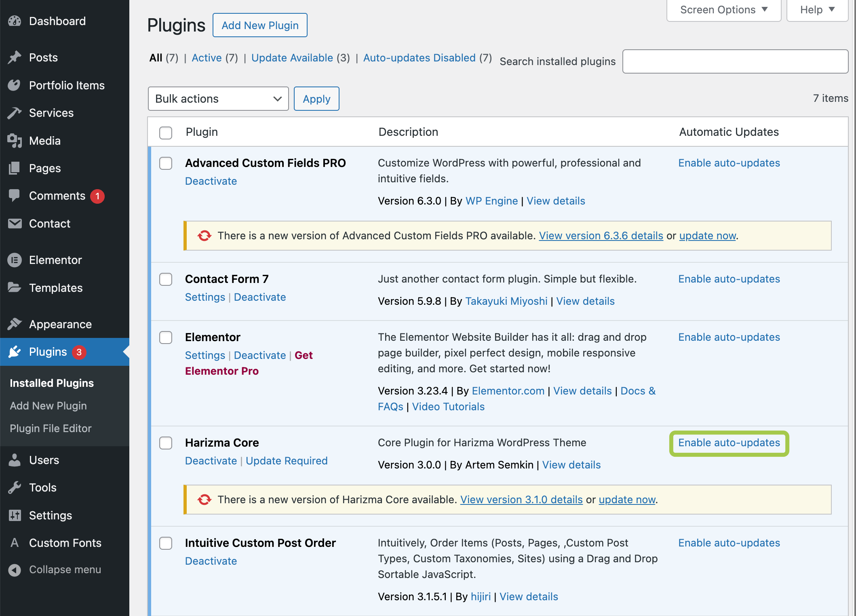This screenshot has width=856, height=616.
Task: Click the Media library icon
Action: click(x=15, y=141)
